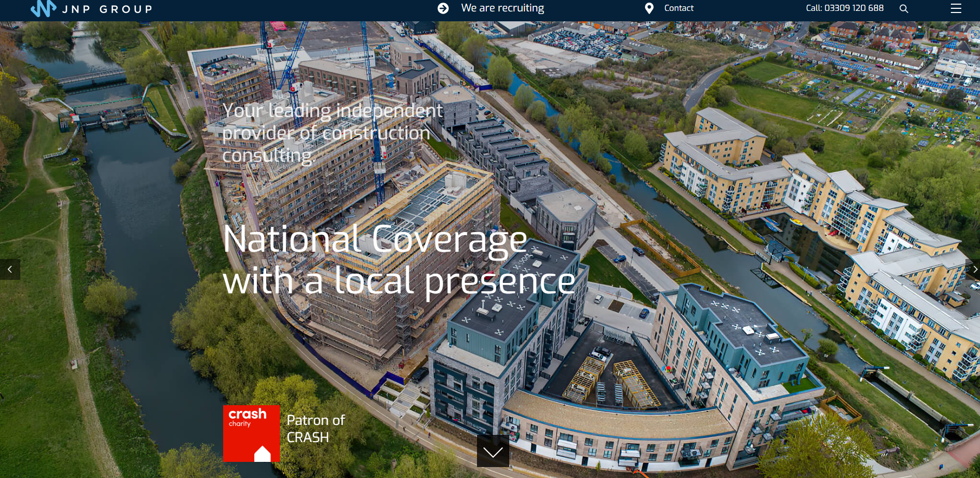Image resolution: width=980 pixels, height=478 pixels.
Task: Click the word 'charity' in the CRASH logo
Action: (x=240, y=424)
